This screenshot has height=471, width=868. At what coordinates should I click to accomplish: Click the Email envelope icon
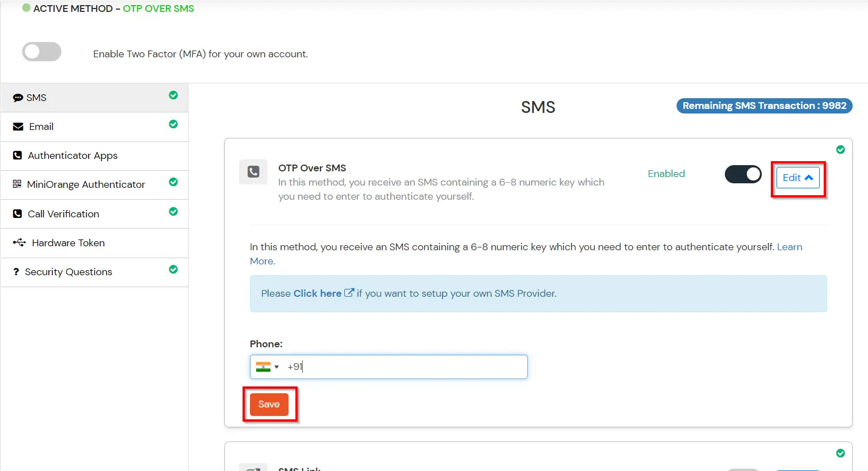[18, 127]
